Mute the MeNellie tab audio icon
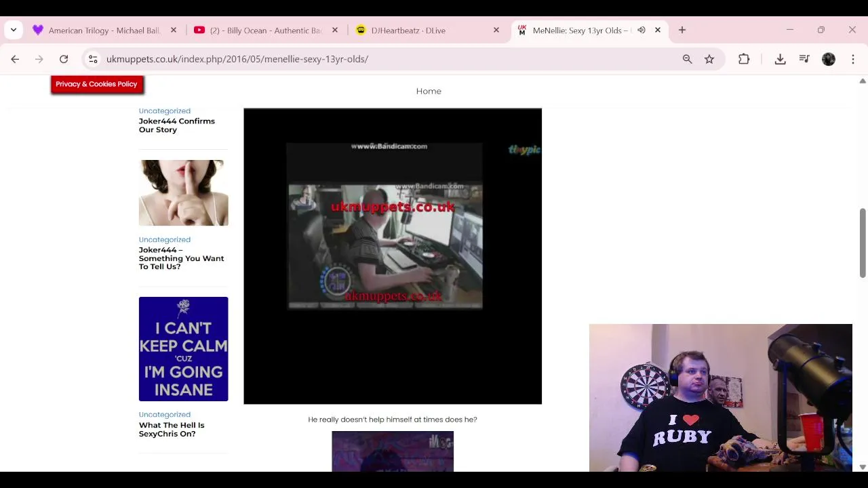This screenshot has width=868, height=488. (x=642, y=30)
